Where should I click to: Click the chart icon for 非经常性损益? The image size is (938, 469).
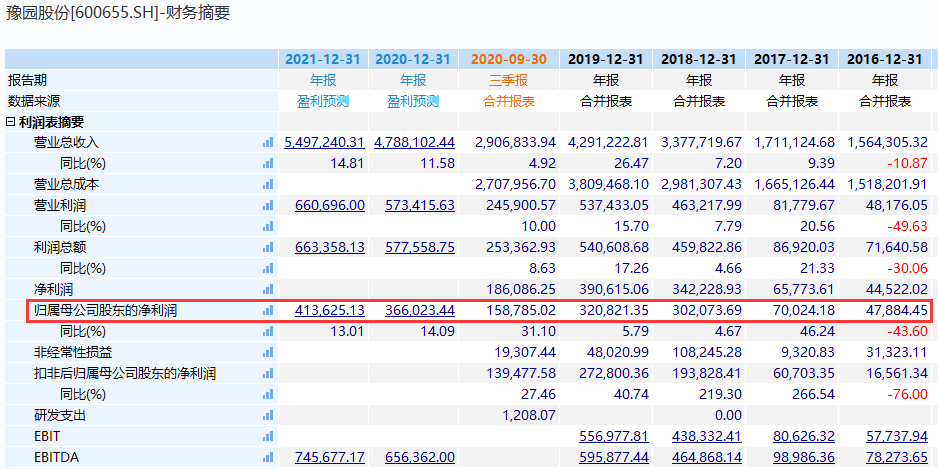coord(267,352)
